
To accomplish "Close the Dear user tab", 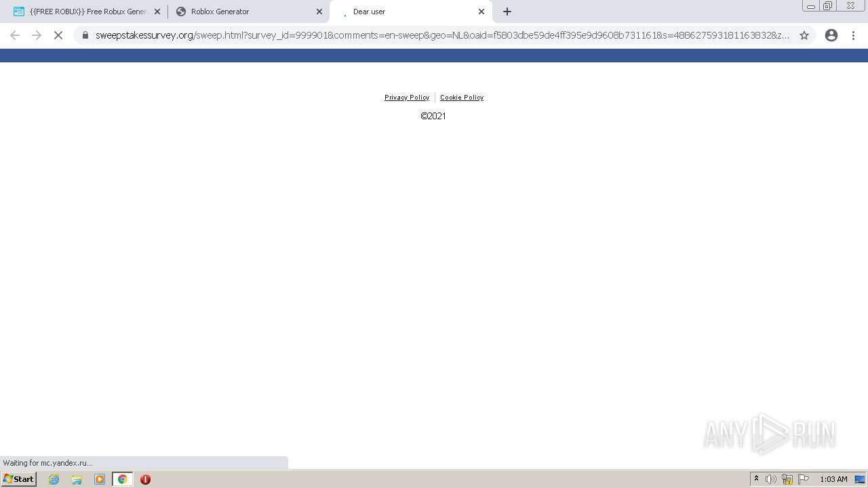I will [x=481, y=12].
